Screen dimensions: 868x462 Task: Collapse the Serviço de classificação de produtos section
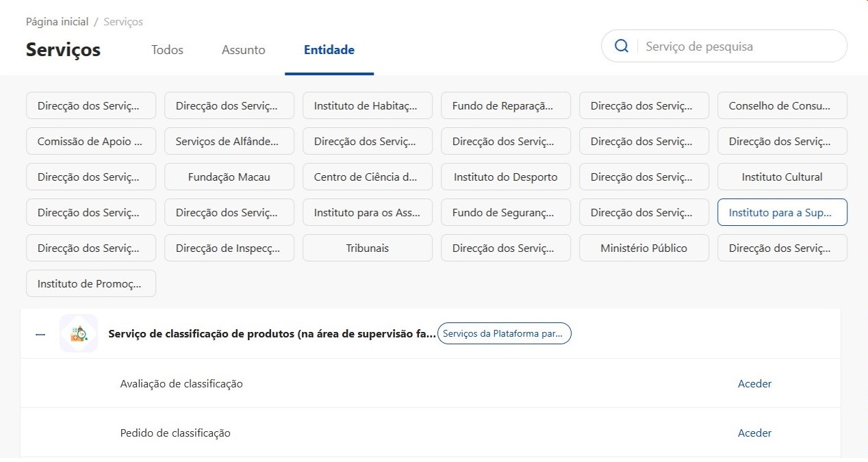point(40,334)
